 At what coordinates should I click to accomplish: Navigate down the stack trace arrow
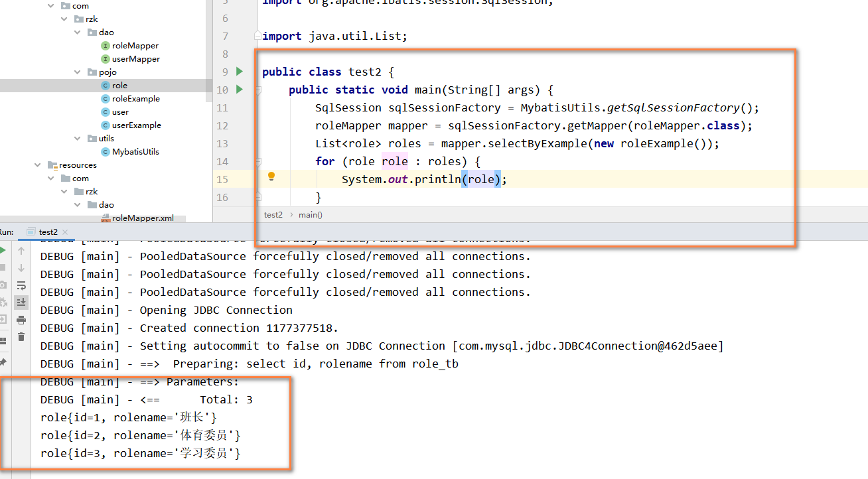(x=21, y=268)
